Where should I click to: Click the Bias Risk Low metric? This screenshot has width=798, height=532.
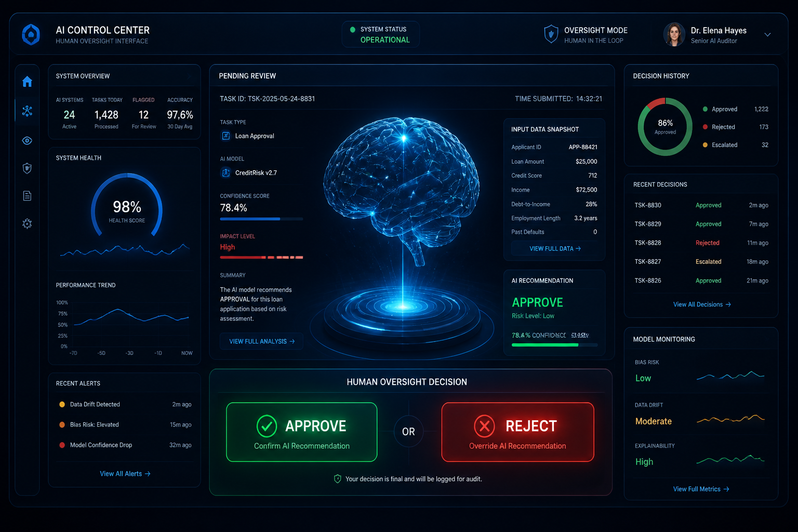[643, 378]
